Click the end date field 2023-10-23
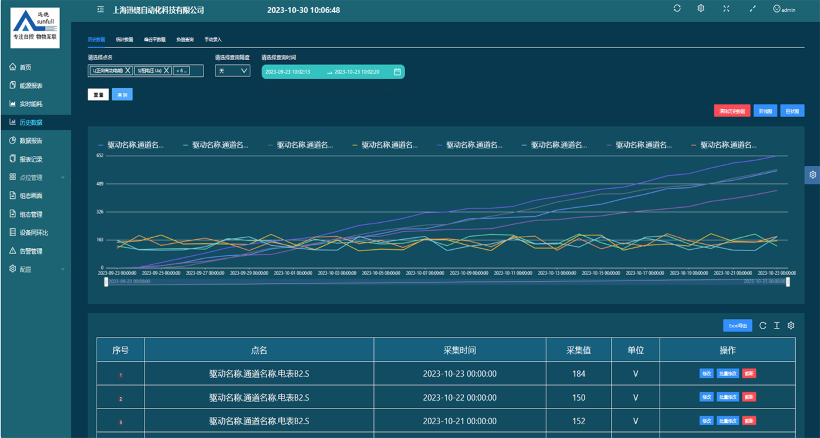 357,72
